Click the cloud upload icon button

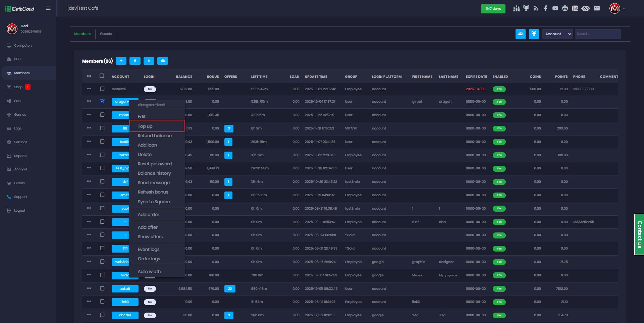[163, 61]
